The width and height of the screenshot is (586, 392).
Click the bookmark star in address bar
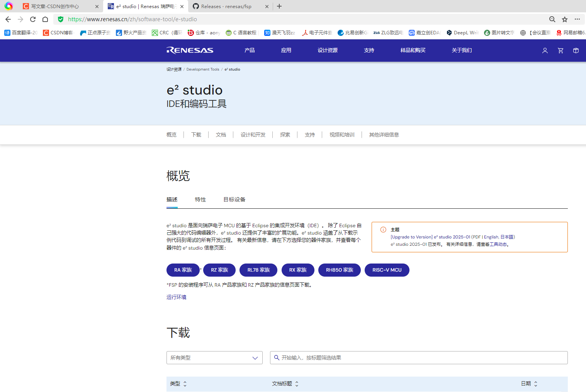565,19
